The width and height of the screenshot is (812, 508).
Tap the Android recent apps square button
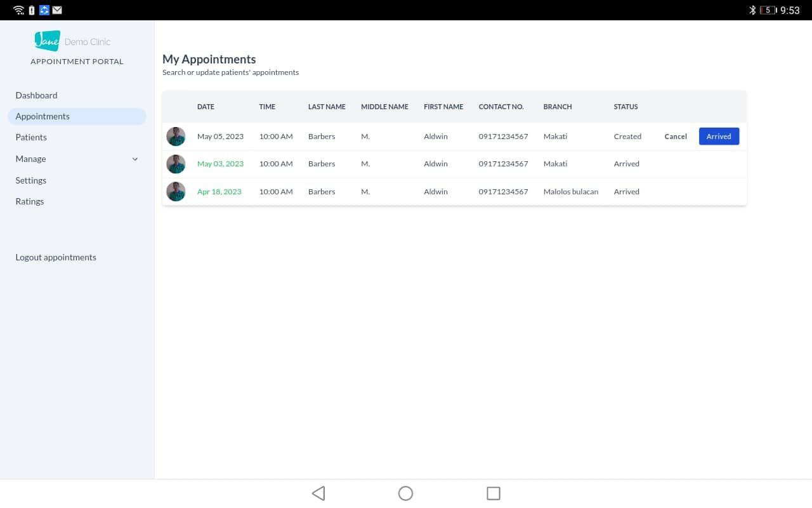[493, 493]
